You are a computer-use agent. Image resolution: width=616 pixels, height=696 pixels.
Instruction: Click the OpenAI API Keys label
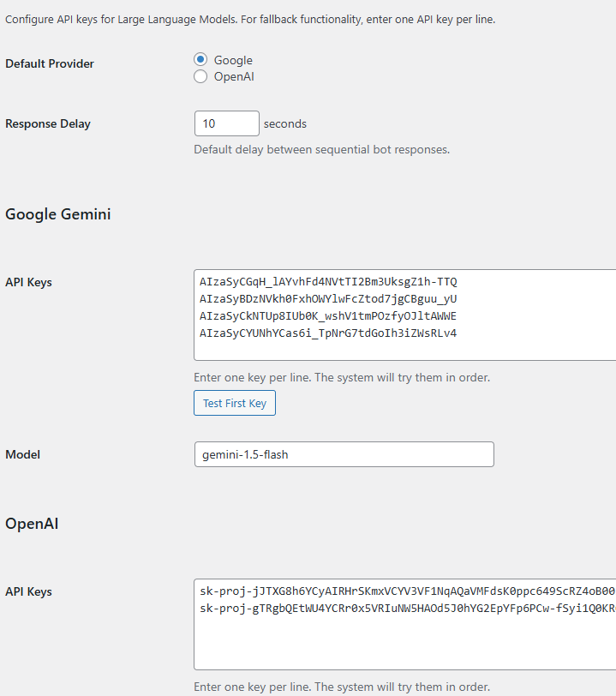(28, 591)
